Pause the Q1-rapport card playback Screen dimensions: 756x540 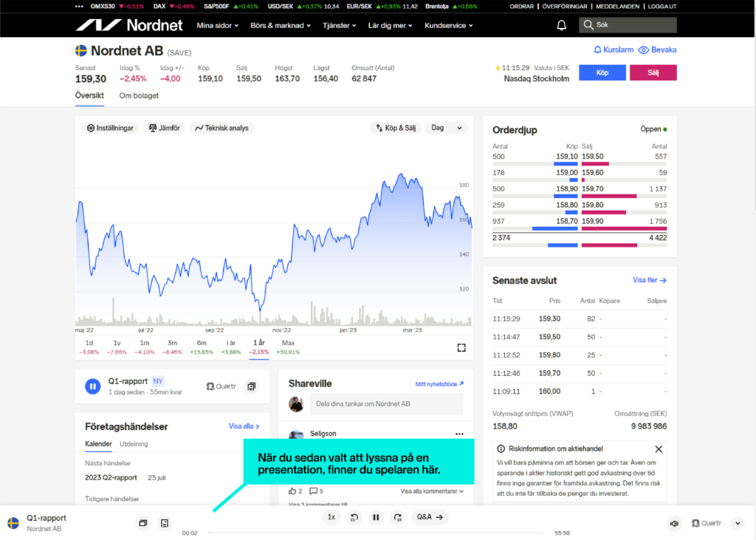92,386
